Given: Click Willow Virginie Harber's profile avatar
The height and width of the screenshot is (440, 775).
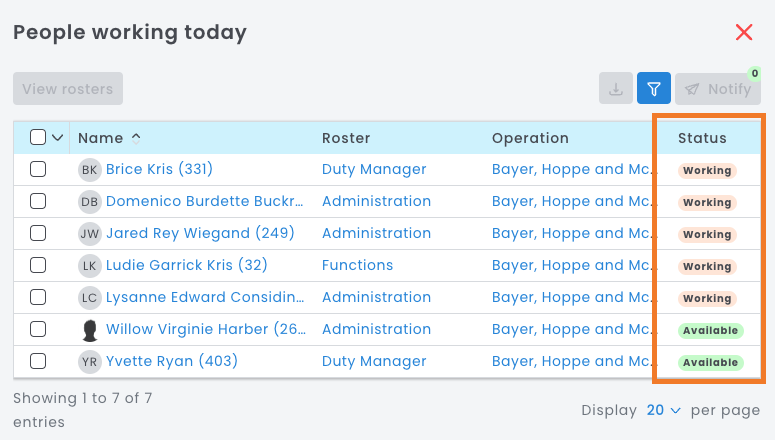Looking at the screenshot, I should (90, 330).
